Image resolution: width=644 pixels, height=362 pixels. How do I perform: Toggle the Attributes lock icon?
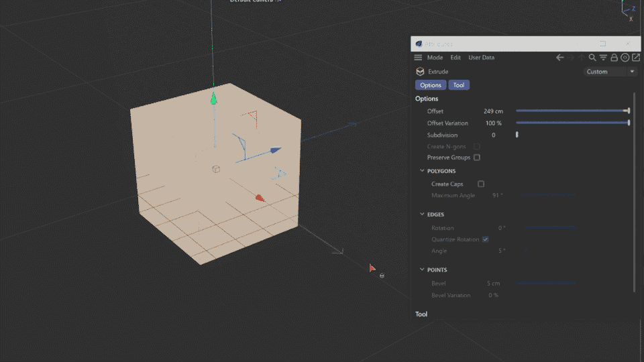[x=614, y=58]
